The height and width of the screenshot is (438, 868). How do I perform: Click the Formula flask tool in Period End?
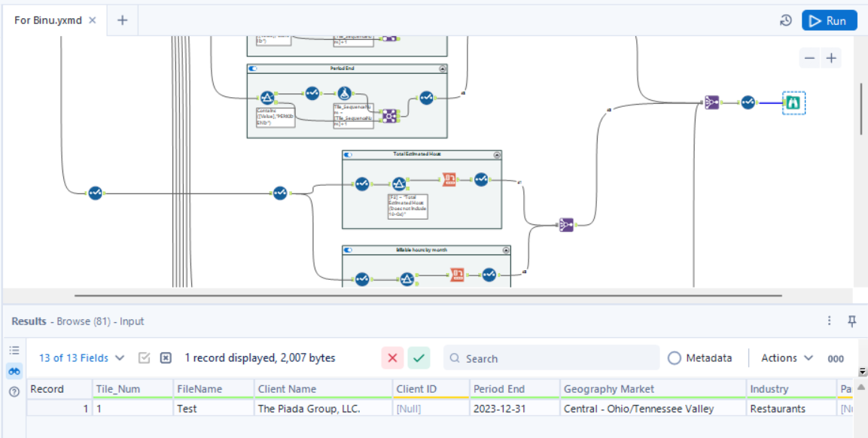coord(345,93)
